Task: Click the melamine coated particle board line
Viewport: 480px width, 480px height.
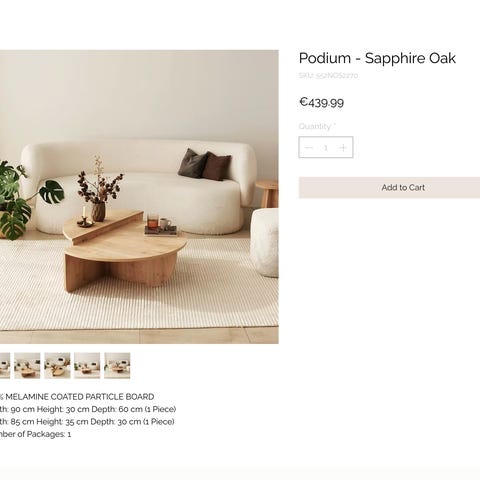Action: tap(77, 397)
